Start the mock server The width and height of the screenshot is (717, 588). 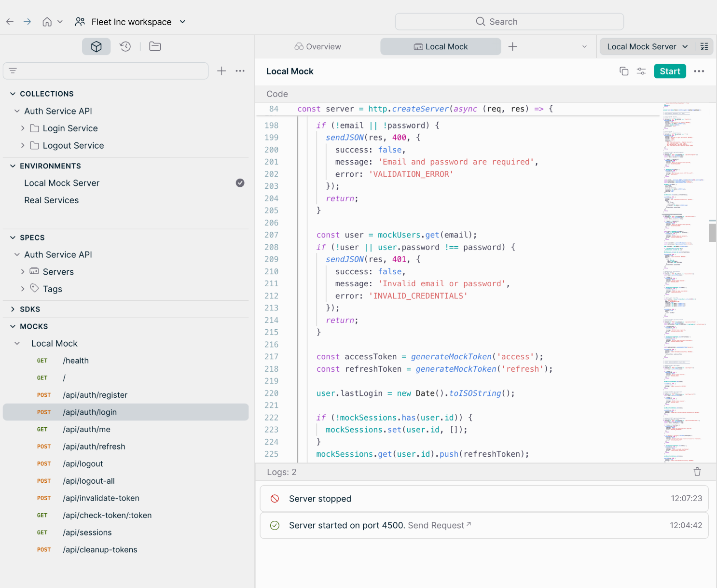(x=670, y=71)
